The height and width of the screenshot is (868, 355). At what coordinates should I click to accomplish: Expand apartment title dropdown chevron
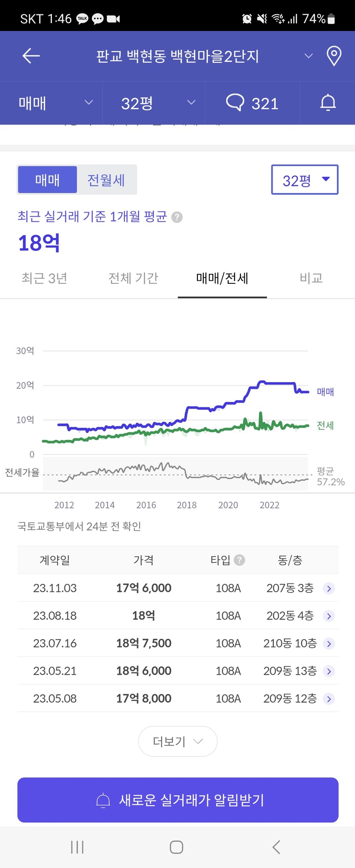pos(308,56)
